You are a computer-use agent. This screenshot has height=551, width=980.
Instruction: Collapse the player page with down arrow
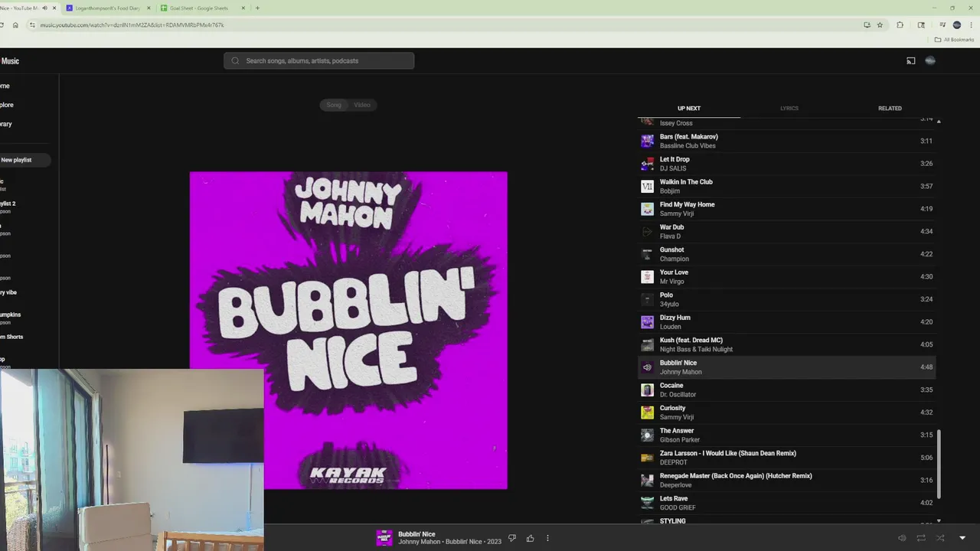tap(962, 538)
